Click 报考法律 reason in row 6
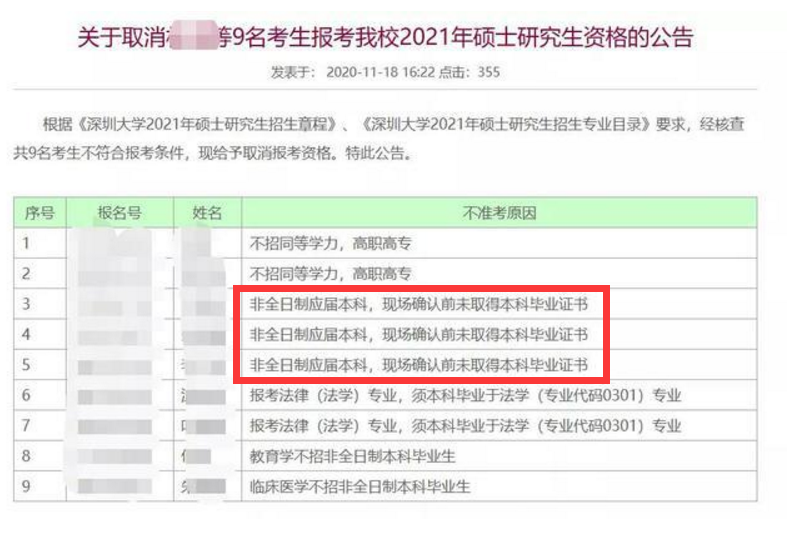The height and width of the screenshot is (538, 793). pyautogui.click(x=465, y=395)
